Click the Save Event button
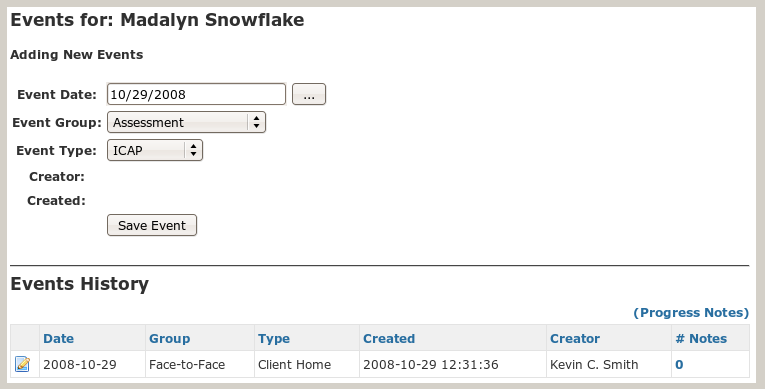765x389 pixels. [152, 225]
